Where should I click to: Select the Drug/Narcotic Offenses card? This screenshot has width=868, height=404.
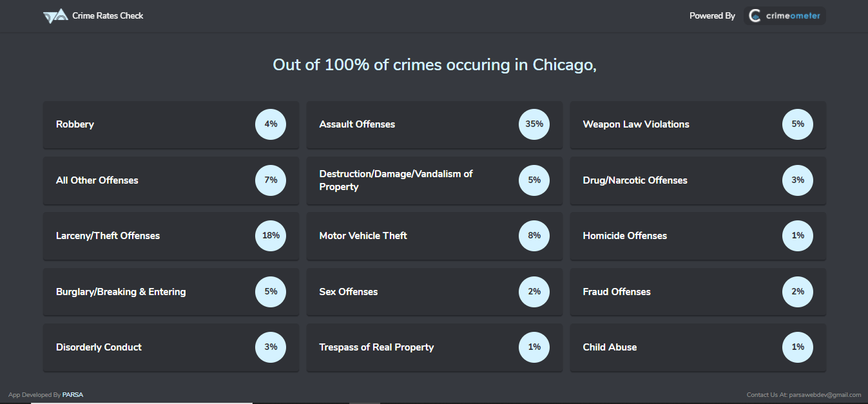coord(698,180)
